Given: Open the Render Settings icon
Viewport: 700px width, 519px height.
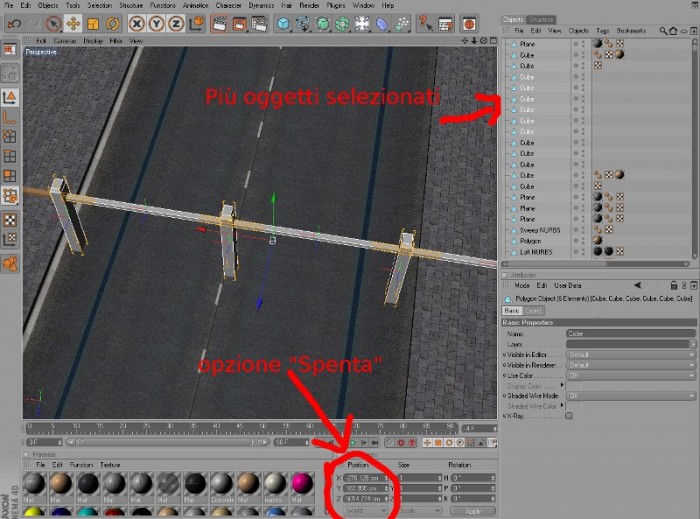Looking at the screenshot, I should (259, 24).
